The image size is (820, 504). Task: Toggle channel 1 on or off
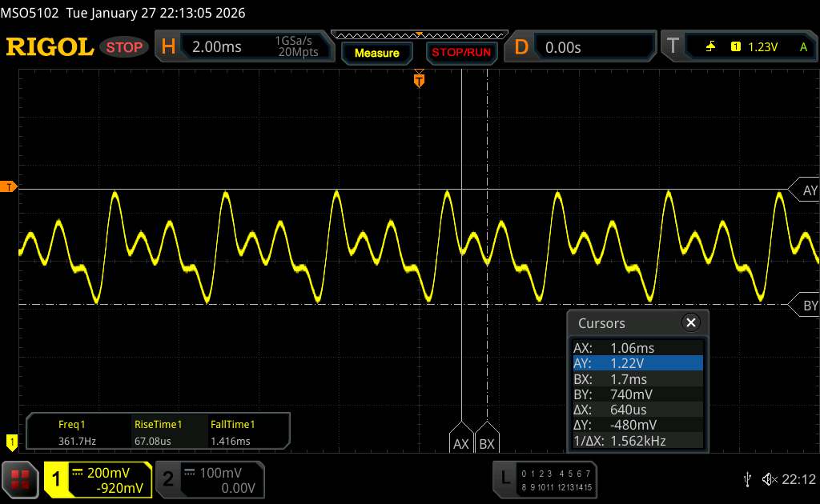point(98,479)
